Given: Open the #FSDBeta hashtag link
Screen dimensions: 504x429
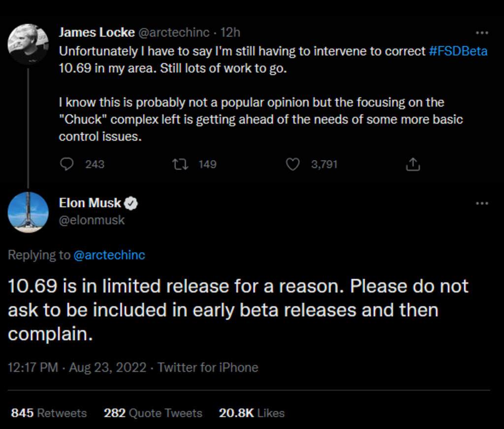Looking at the screenshot, I should click(x=458, y=51).
